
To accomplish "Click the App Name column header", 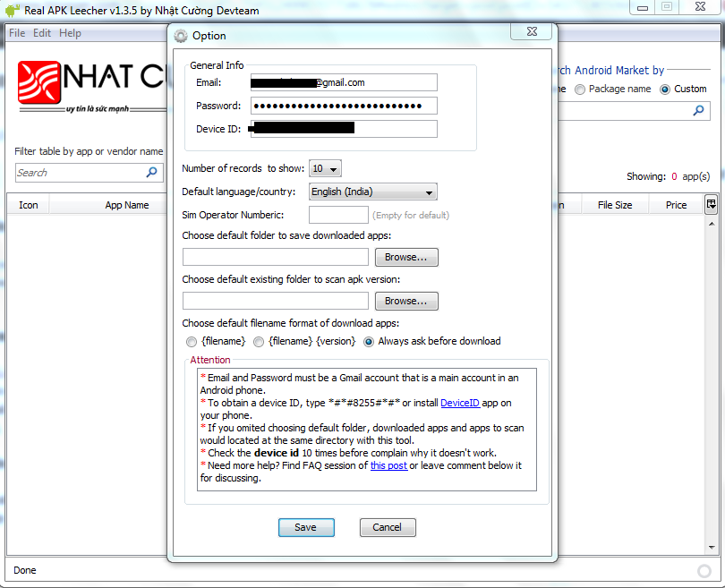I will [127, 205].
